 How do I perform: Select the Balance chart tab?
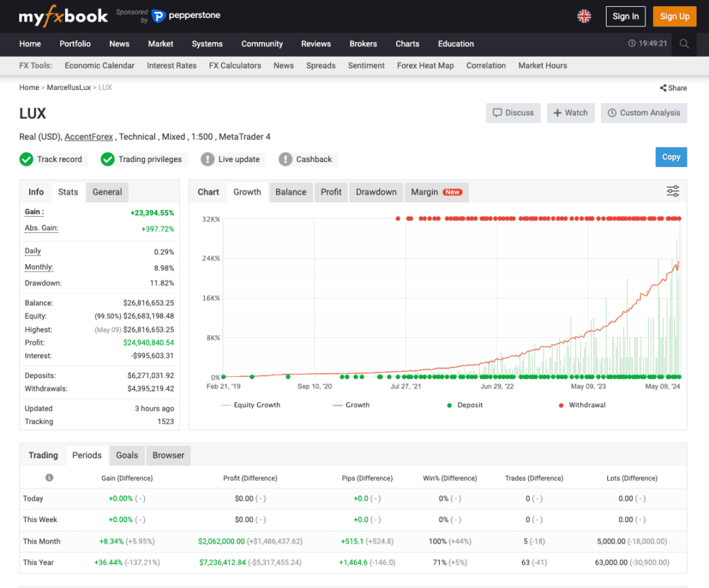point(291,192)
